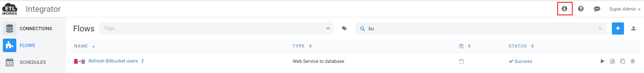Click the info icon in header

[x=564, y=9]
